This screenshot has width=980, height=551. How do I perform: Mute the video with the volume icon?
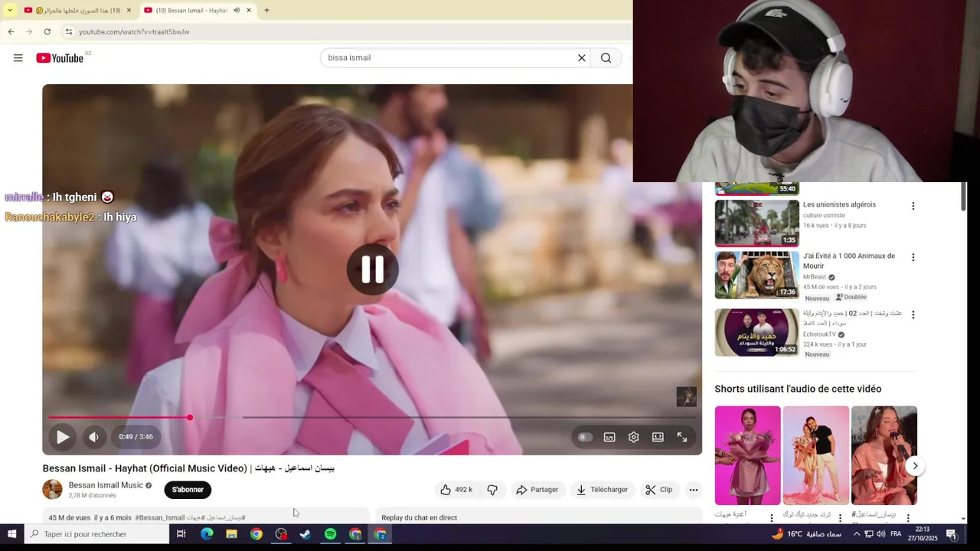click(x=93, y=437)
